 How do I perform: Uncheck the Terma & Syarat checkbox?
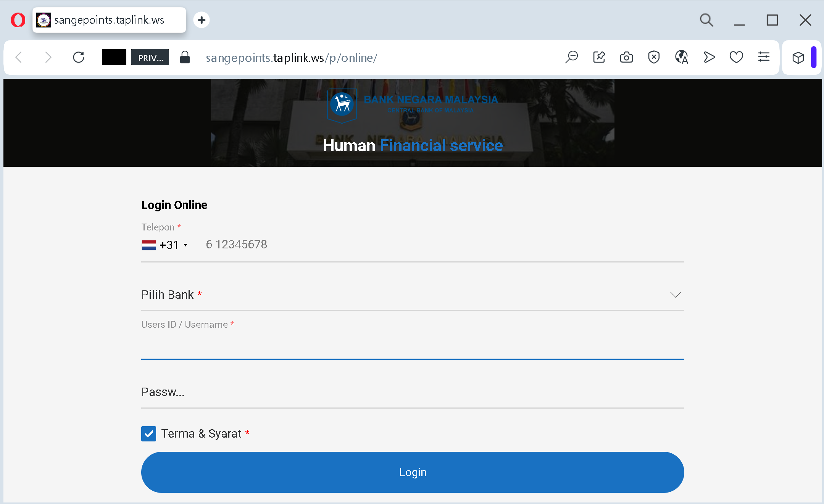[x=148, y=434]
